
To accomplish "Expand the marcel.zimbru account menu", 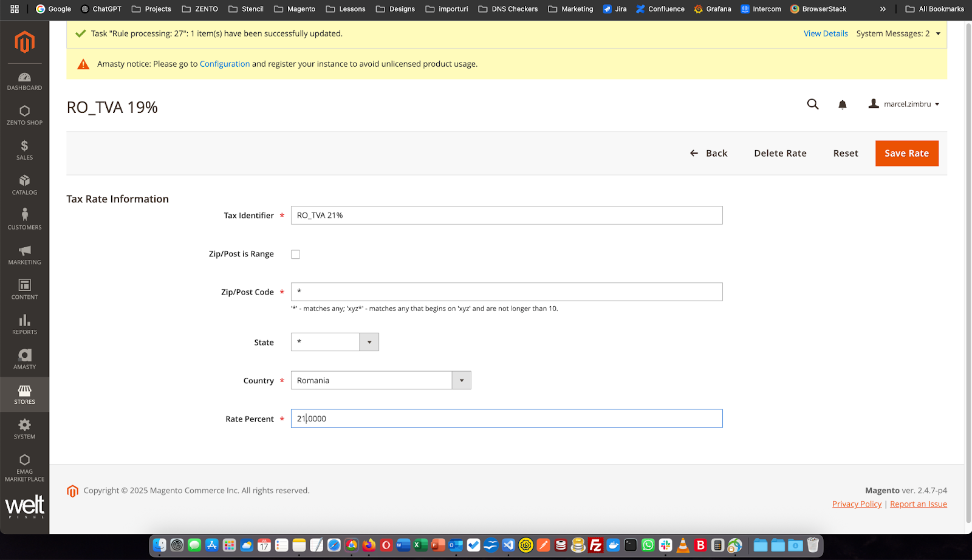I will click(904, 104).
